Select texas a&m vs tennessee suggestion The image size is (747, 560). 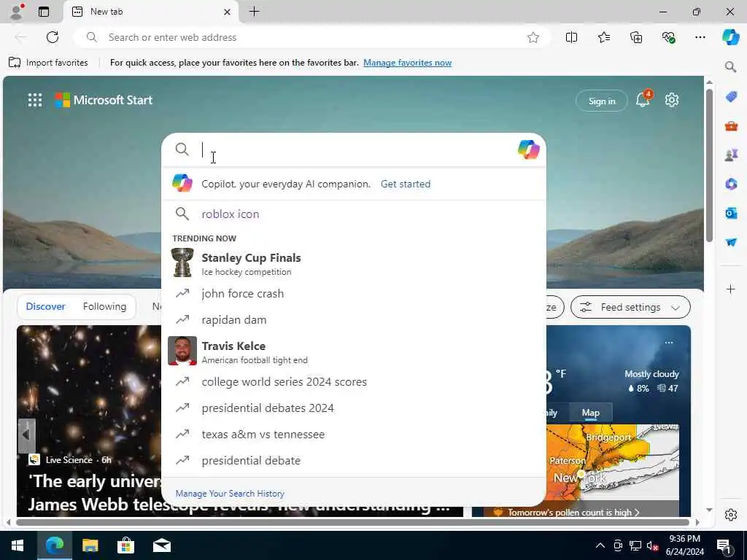click(354, 435)
